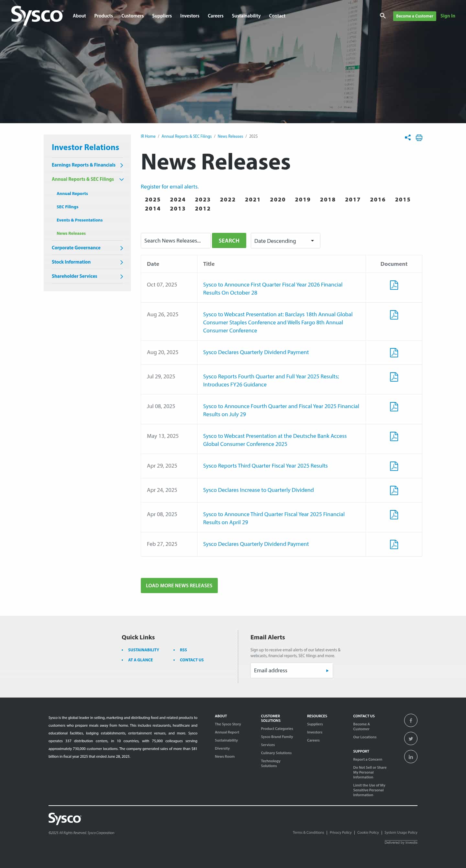This screenshot has width=466, height=868.
Task: Open PDF document for Apr 24, 2025 release
Action: pos(394,490)
